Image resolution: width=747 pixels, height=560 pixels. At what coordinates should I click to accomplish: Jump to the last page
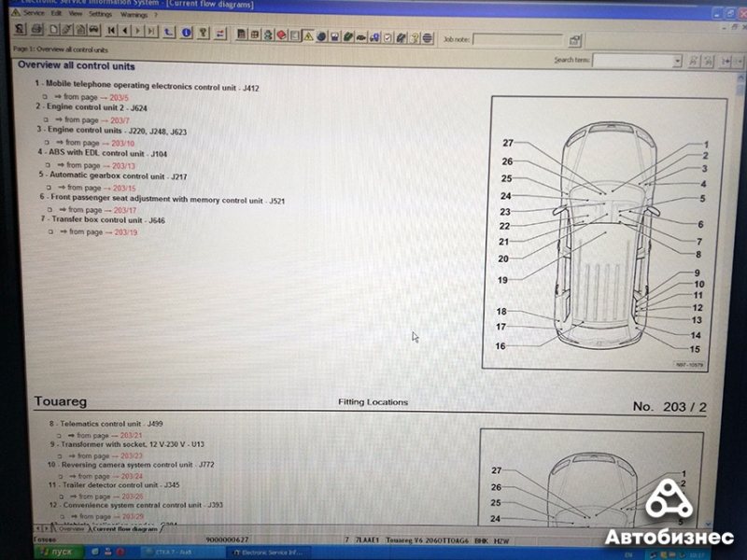point(151,32)
